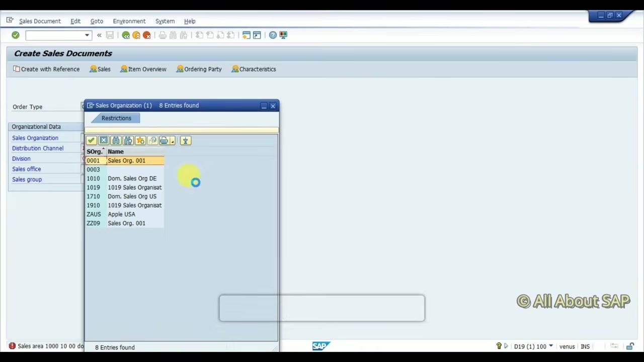Open the blue Help question mark icon
The height and width of the screenshot is (362, 644).
click(273, 35)
